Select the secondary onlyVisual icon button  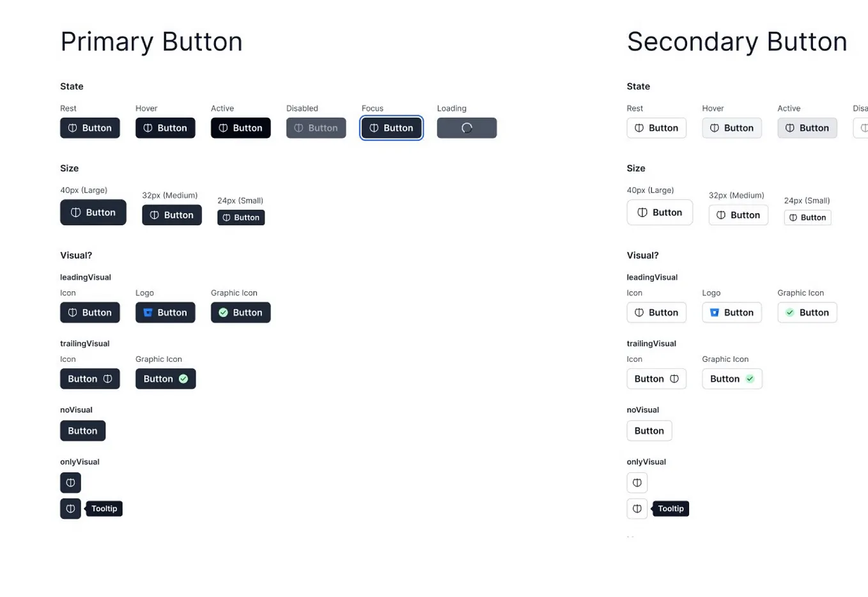coord(637,483)
